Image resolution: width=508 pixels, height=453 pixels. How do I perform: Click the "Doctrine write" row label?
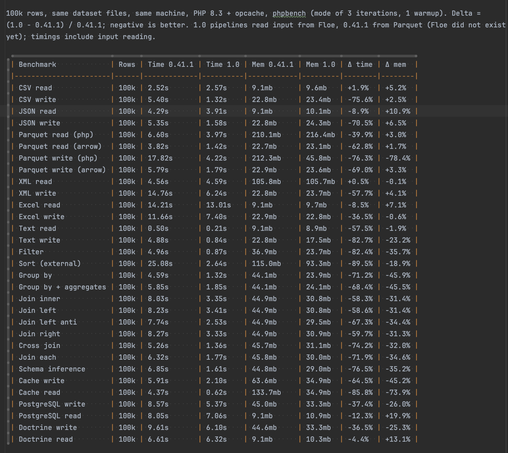(x=48, y=427)
